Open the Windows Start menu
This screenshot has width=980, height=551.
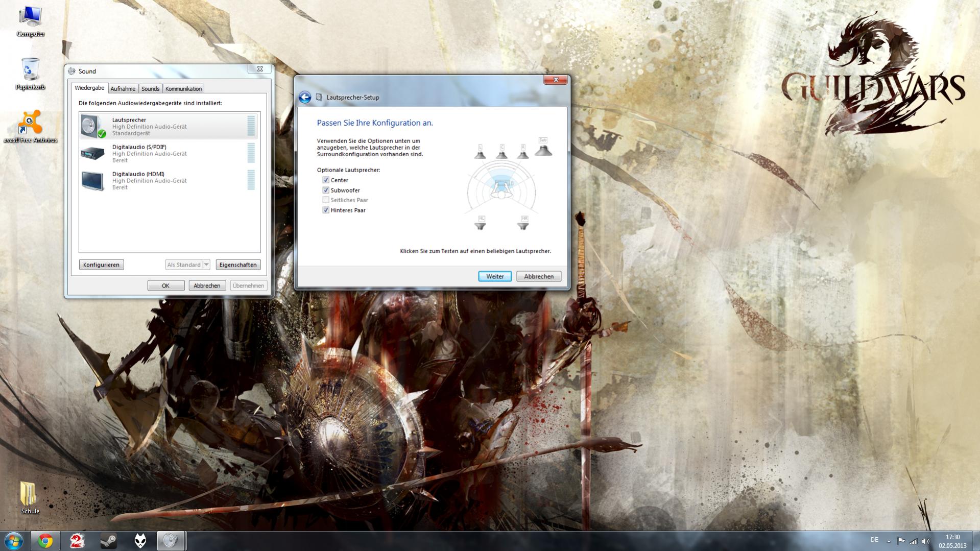[x=14, y=541]
